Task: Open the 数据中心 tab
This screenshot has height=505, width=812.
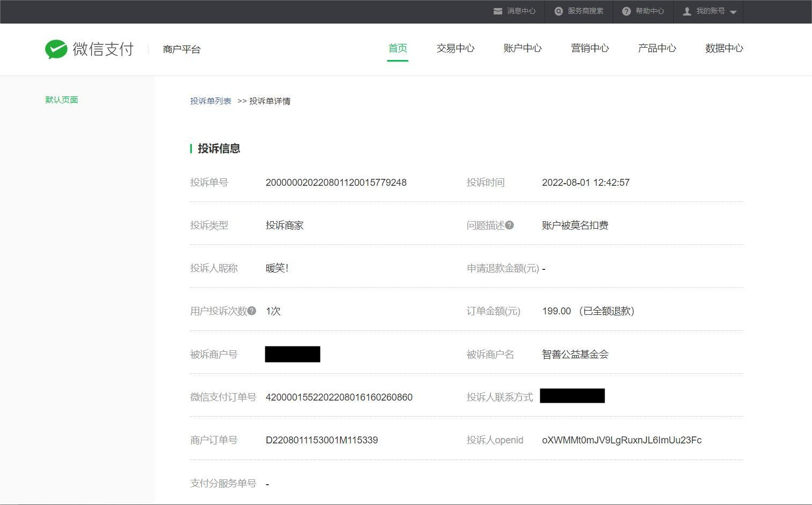Action: point(724,48)
